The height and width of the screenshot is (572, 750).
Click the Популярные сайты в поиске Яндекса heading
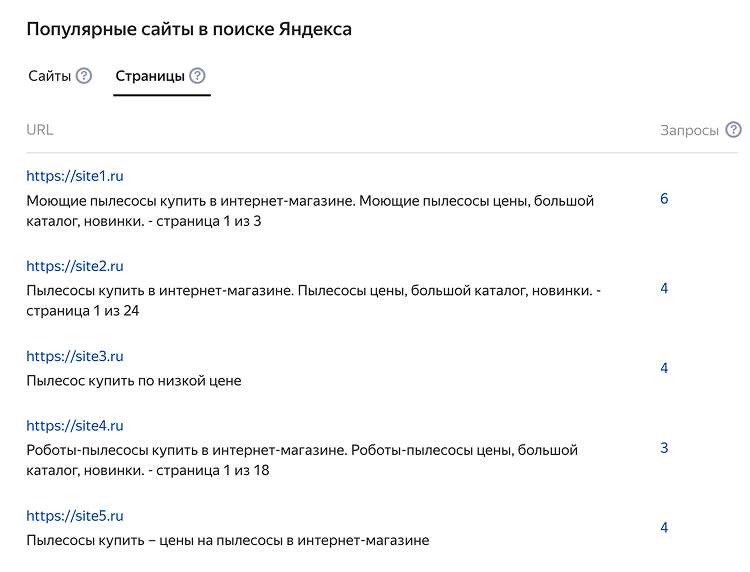click(x=189, y=29)
